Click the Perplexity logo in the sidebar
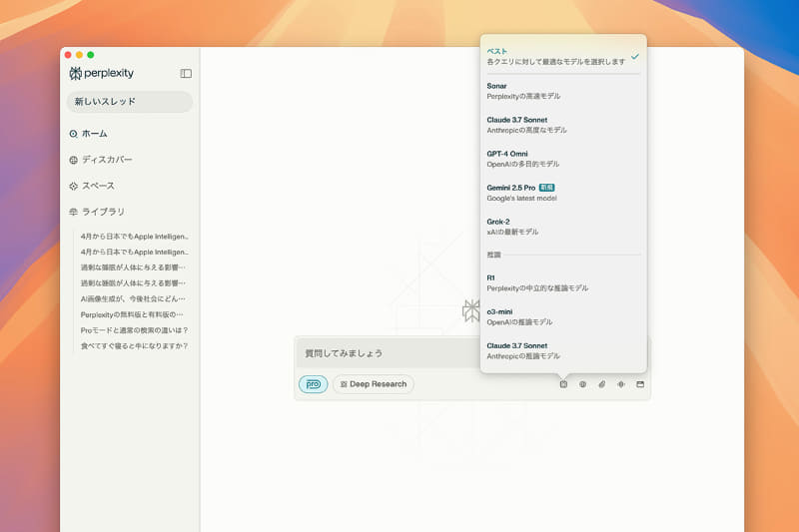The image size is (799, 532). tap(101, 73)
